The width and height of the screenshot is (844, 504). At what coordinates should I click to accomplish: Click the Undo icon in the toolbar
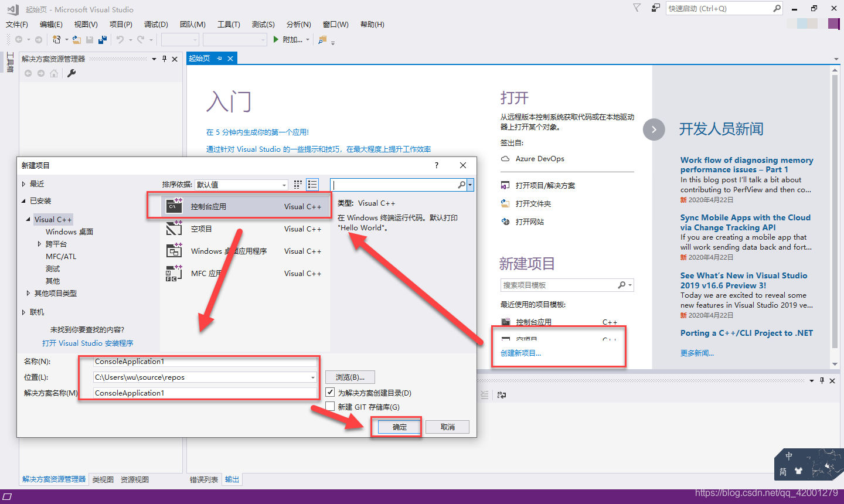[121, 39]
